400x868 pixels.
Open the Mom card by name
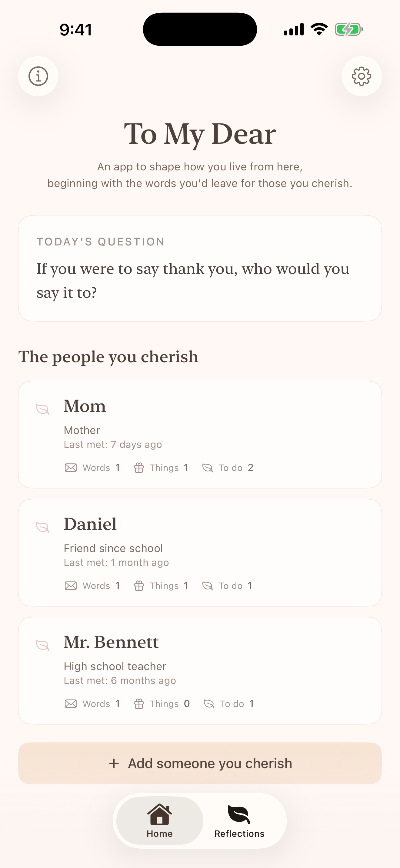[x=85, y=406]
